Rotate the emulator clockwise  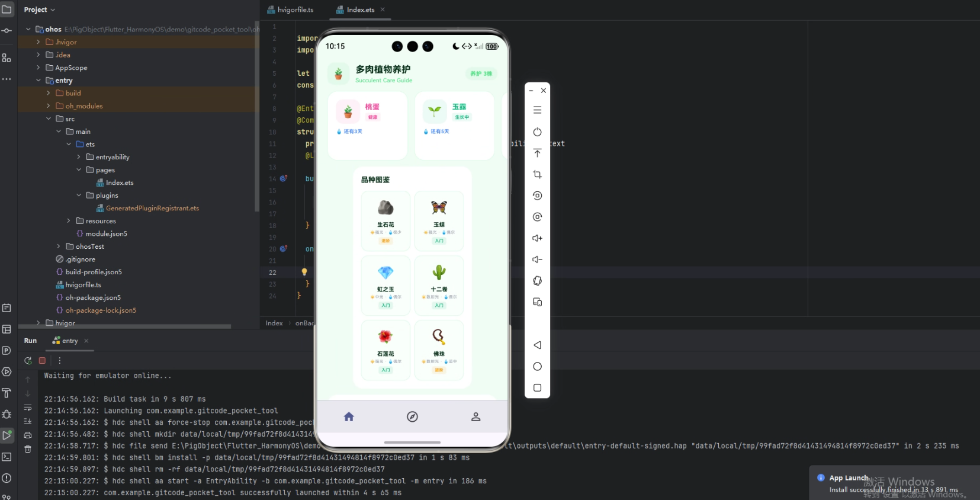(x=537, y=217)
